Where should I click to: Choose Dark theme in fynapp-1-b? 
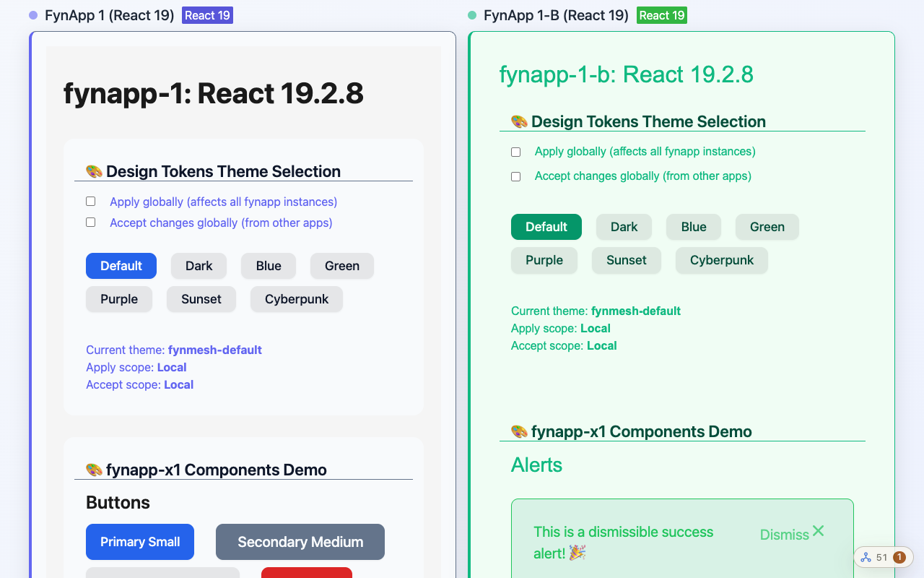click(x=624, y=227)
